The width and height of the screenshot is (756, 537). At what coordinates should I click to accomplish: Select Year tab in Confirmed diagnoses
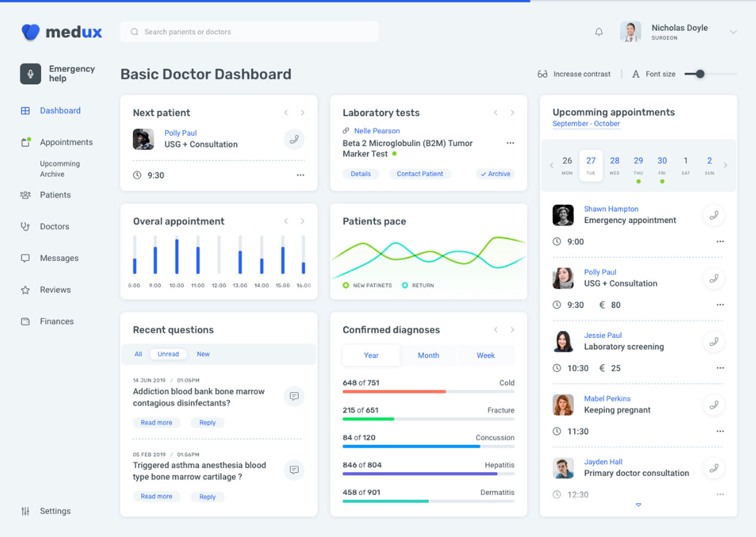[x=371, y=355]
